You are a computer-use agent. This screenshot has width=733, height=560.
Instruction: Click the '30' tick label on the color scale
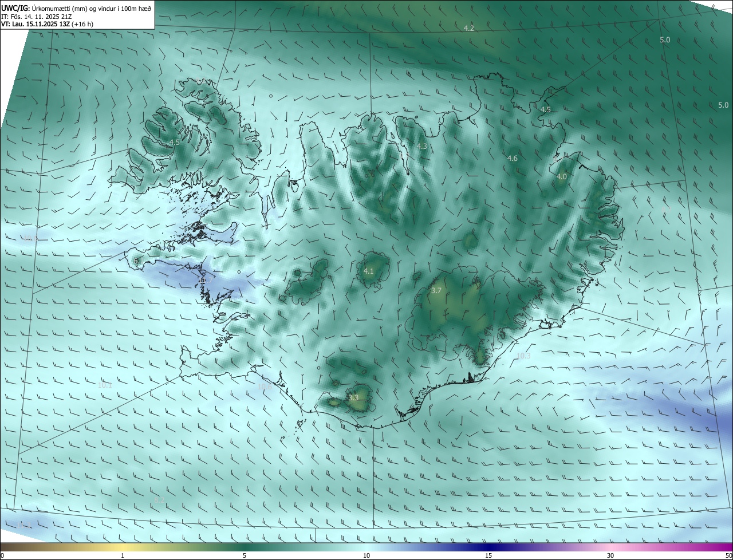pyautogui.click(x=610, y=556)
